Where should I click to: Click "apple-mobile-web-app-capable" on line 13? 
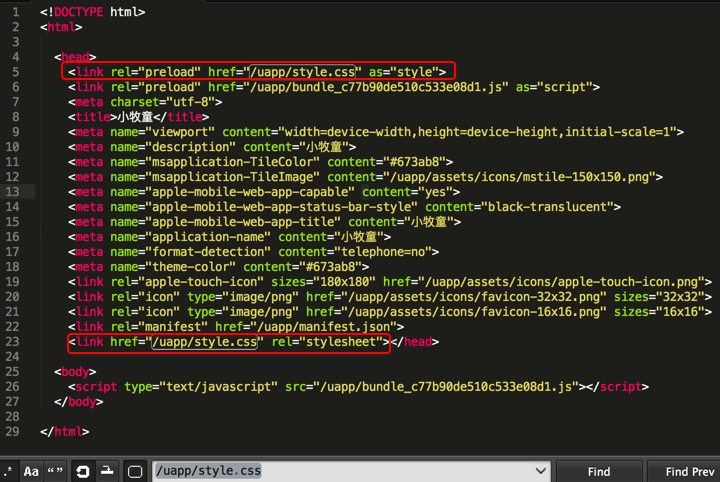250,192
